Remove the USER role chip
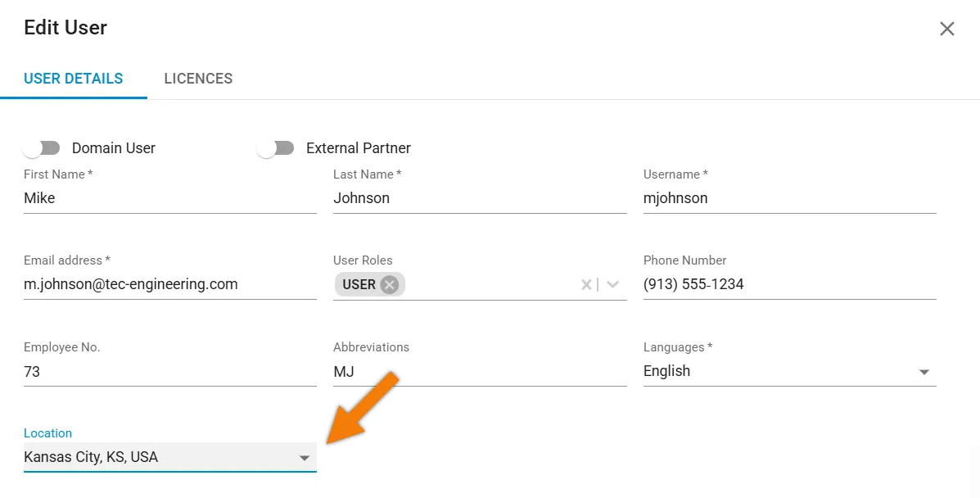Image resolution: width=980 pixels, height=498 pixels. [390, 285]
